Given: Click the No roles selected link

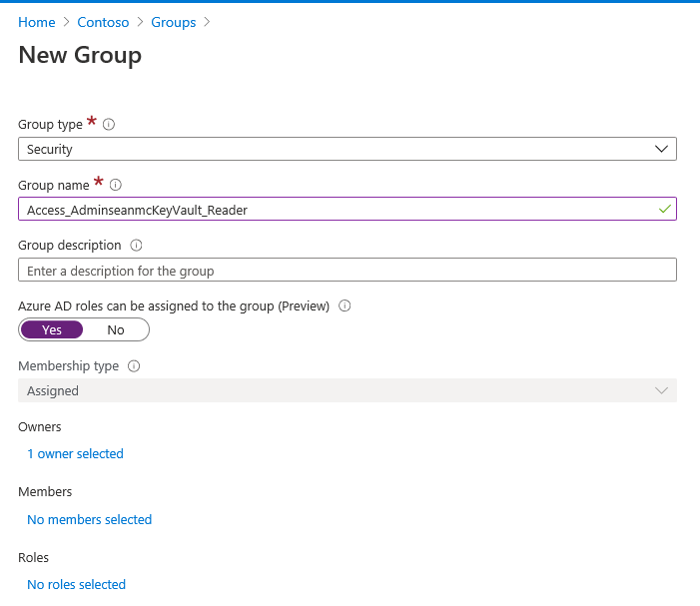Looking at the screenshot, I should pos(76,584).
